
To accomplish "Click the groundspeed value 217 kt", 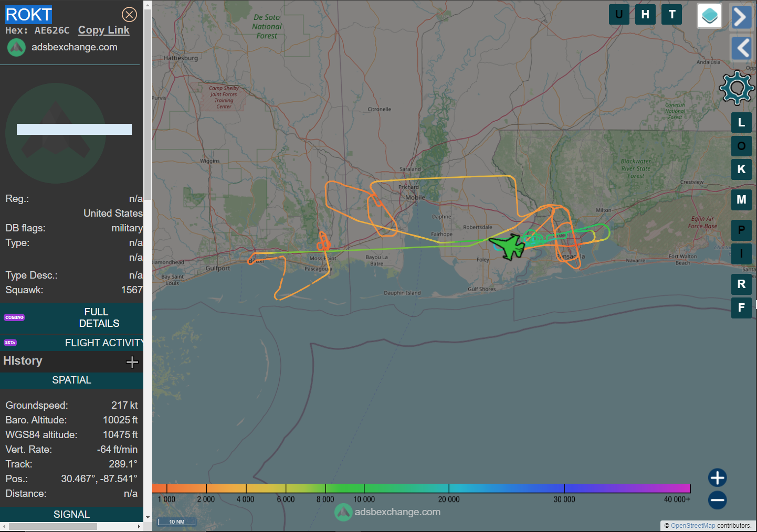I will pos(124,406).
